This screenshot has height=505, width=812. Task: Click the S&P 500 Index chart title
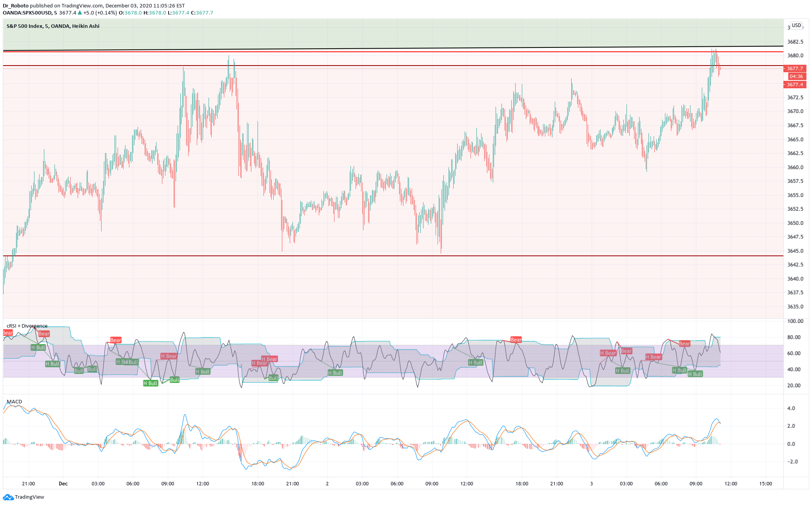[x=53, y=26]
